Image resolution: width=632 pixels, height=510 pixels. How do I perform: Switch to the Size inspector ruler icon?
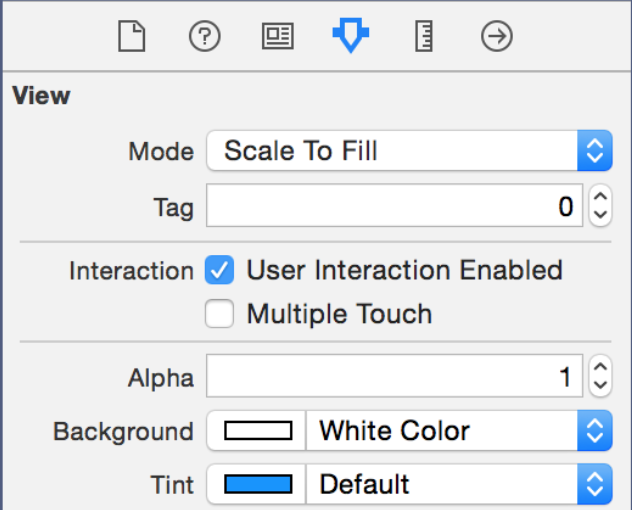click(x=424, y=36)
